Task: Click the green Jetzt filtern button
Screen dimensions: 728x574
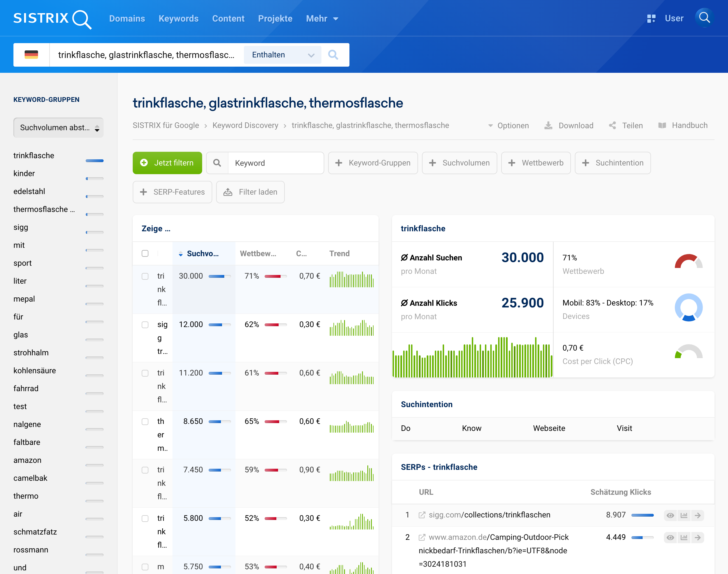Action: (x=167, y=163)
